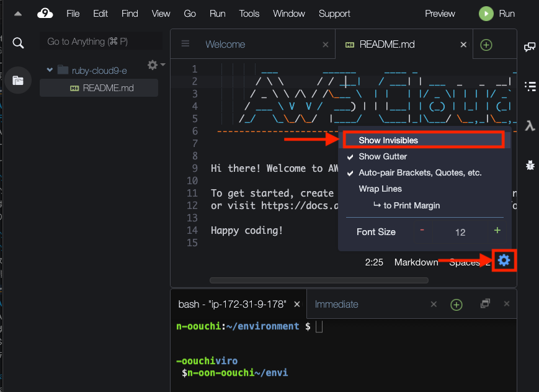Open the Collaborate chat icon in right sidebar
The height and width of the screenshot is (392, 539).
tap(529, 47)
